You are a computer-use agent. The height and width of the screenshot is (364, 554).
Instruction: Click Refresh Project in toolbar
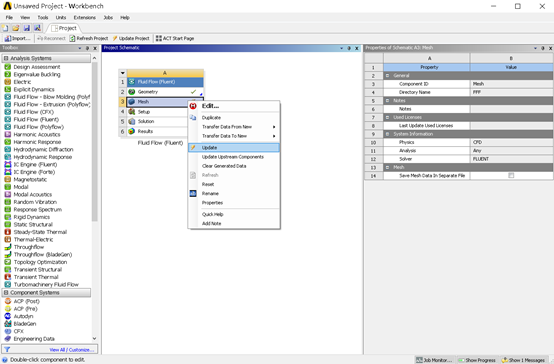point(89,38)
